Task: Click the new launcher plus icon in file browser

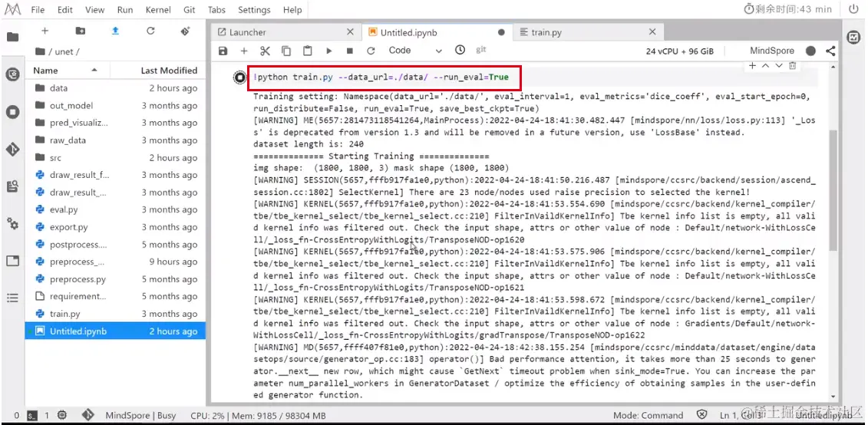Action: point(45,31)
